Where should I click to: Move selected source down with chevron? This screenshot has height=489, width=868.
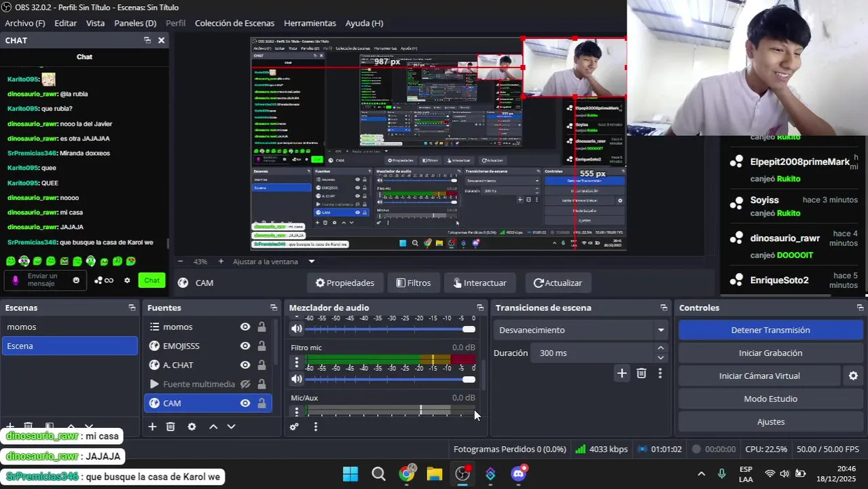[231, 427]
